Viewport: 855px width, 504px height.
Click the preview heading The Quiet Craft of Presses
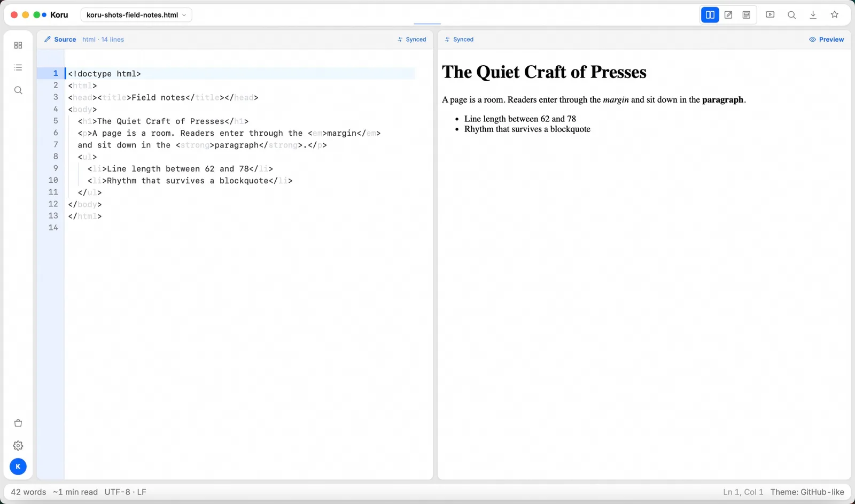click(x=544, y=72)
